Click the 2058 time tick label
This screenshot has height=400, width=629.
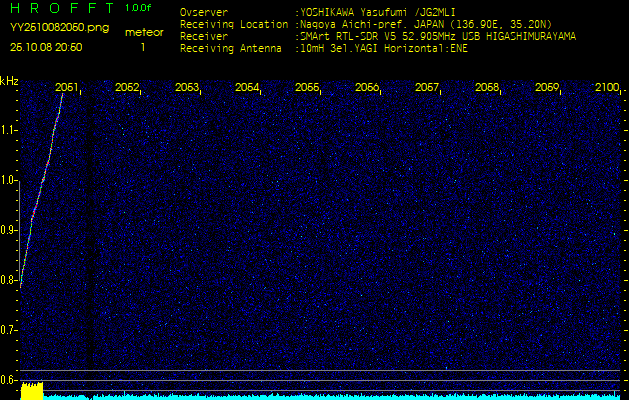pyautogui.click(x=487, y=88)
